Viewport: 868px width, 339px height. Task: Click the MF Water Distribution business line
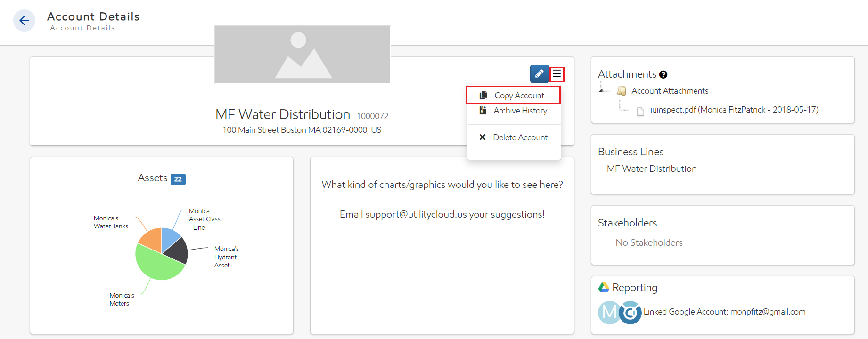652,169
